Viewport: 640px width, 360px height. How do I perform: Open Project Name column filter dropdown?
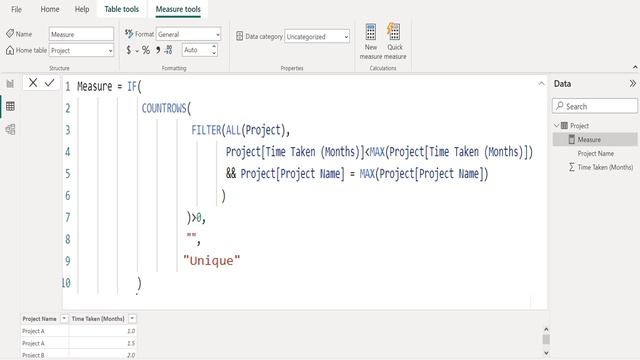click(64, 318)
